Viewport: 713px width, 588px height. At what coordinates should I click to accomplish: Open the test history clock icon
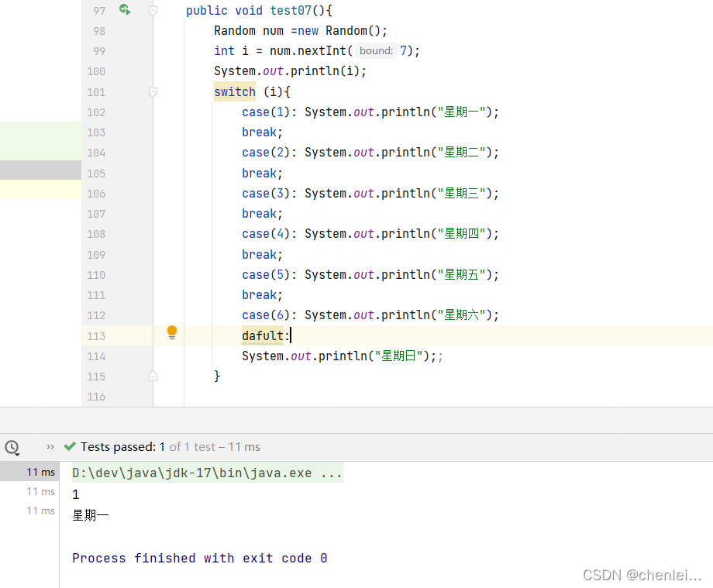click(x=12, y=448)
